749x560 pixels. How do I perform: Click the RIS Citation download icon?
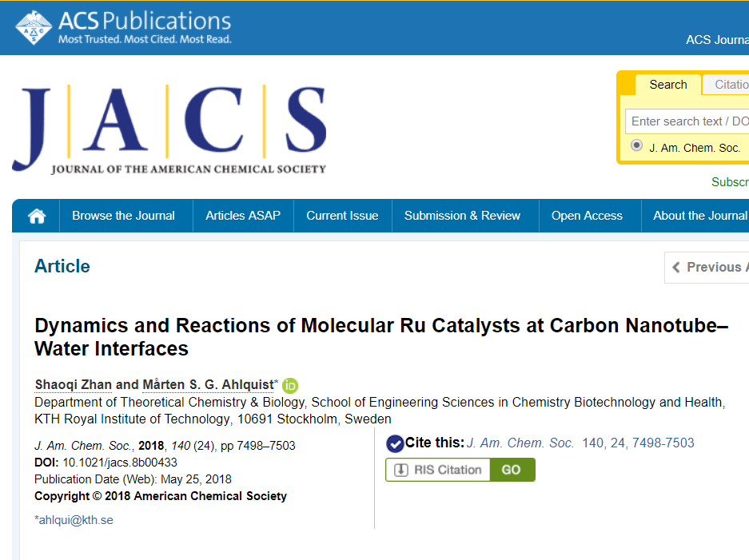[x=400, y=470]
